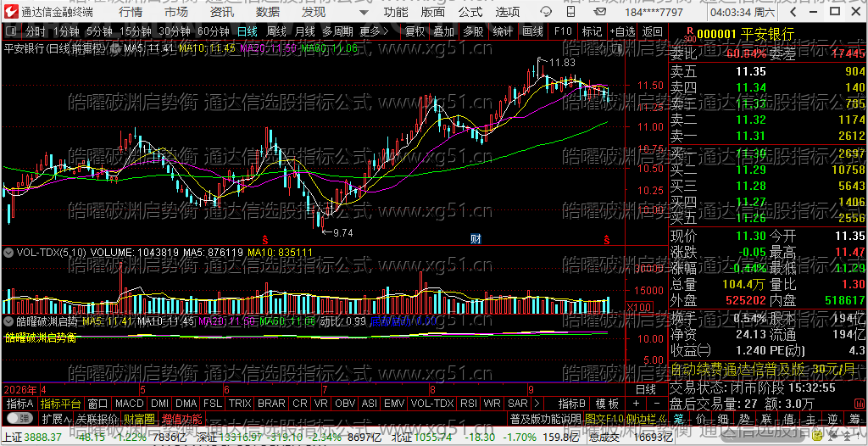
Task: Select the 联 tab icon
Action: pyautogui.click(x=766, y=418)
